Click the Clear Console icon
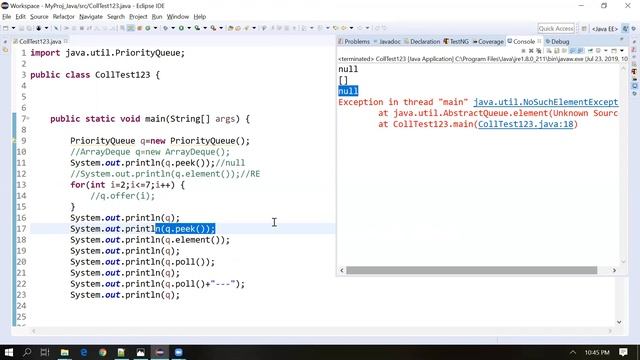The height and width of the screenshot is (360, 640). point(549,51)
